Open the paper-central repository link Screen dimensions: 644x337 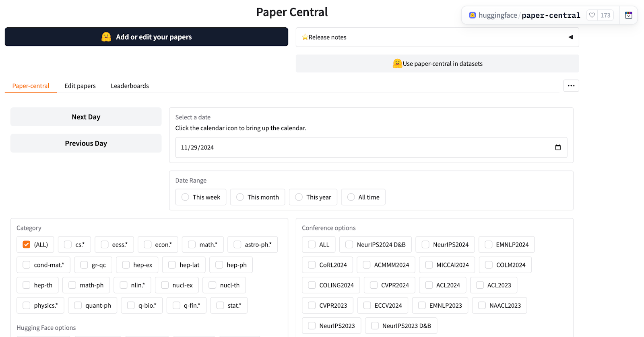pyautogui.click(x=551, y=15)
